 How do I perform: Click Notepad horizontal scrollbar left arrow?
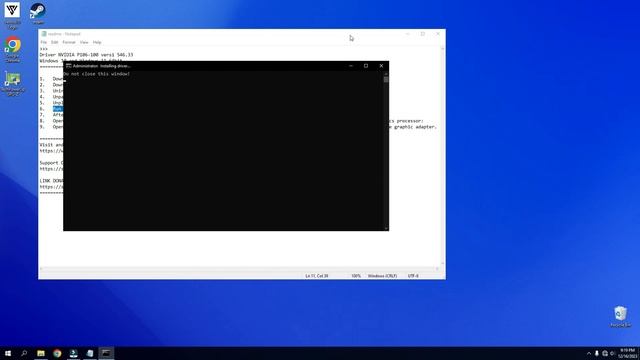click(41, 269)
